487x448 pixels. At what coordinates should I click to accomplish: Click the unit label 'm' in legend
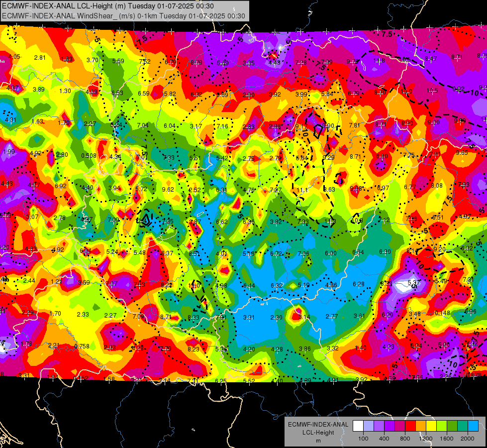pos(318,441)
